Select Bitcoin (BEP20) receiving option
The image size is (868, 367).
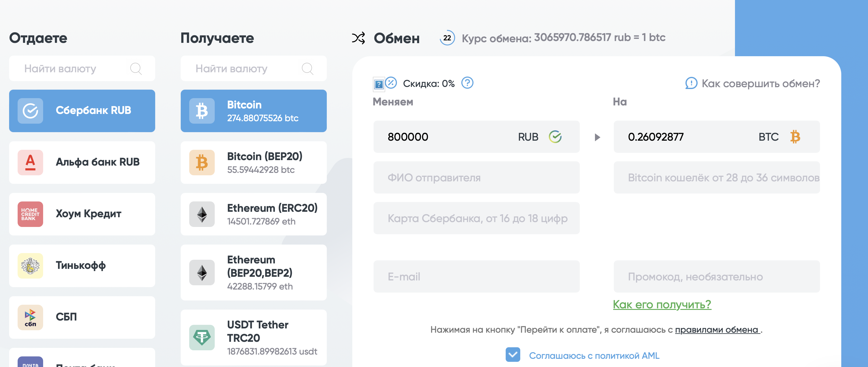pyautogui.click(x=254, y=162)
